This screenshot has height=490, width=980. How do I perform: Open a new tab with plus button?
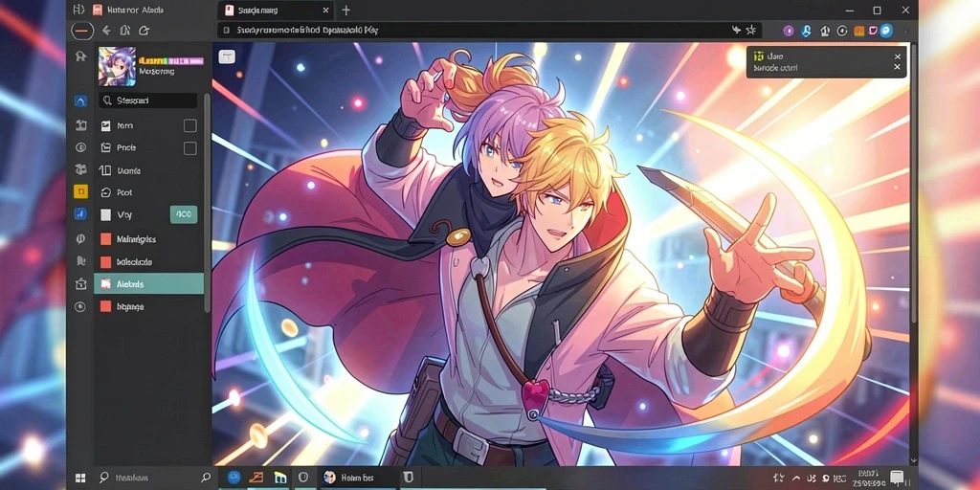(345, 10)
